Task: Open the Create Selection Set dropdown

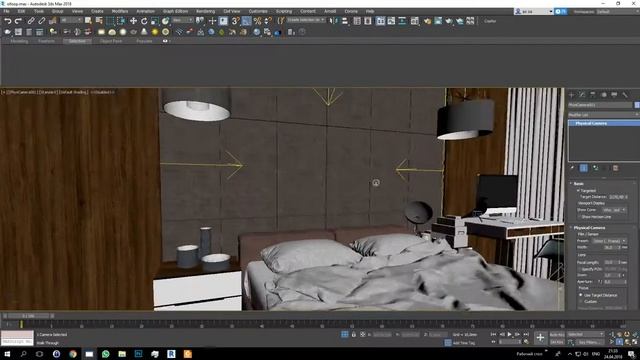Action: [306, 20]
